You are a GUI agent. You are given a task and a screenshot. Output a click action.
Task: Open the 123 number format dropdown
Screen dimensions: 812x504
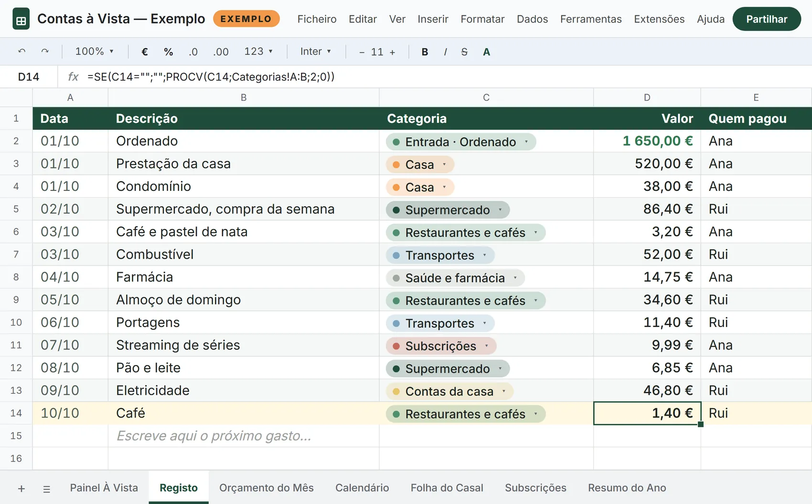(x=258, y=52)
